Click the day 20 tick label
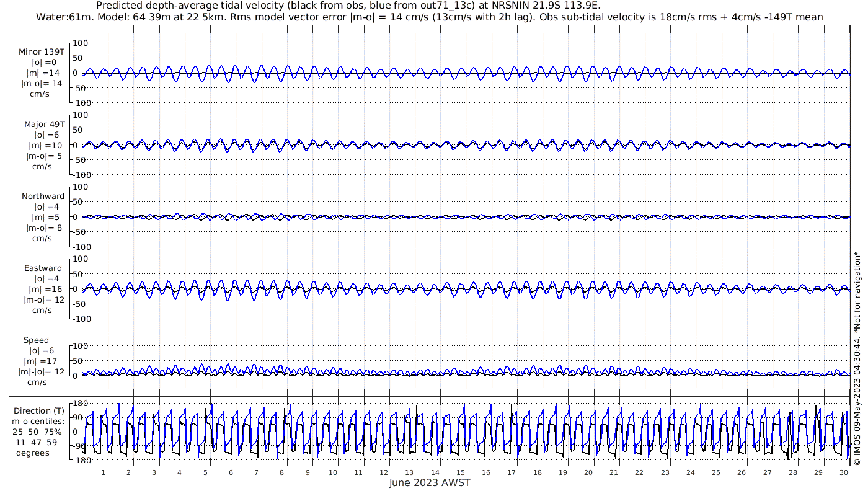Viewport: 868px width, 496px height. tap(588, 472)
